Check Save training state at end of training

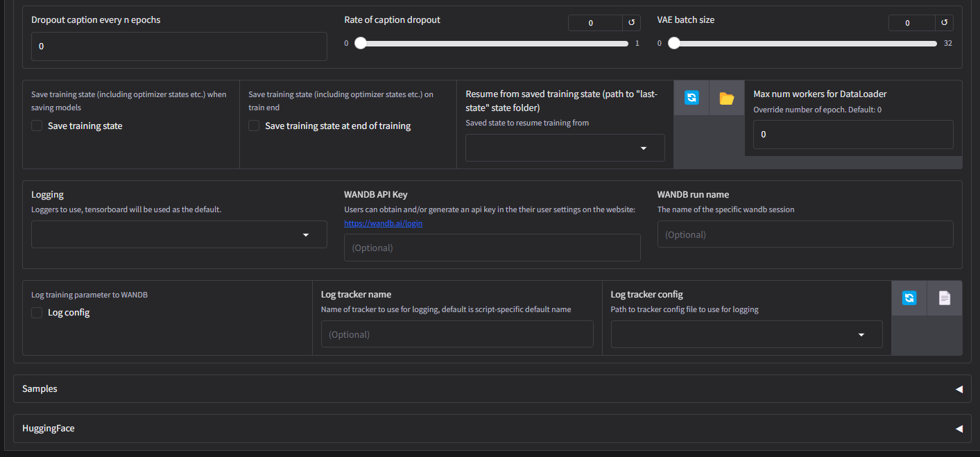(255, 126)
